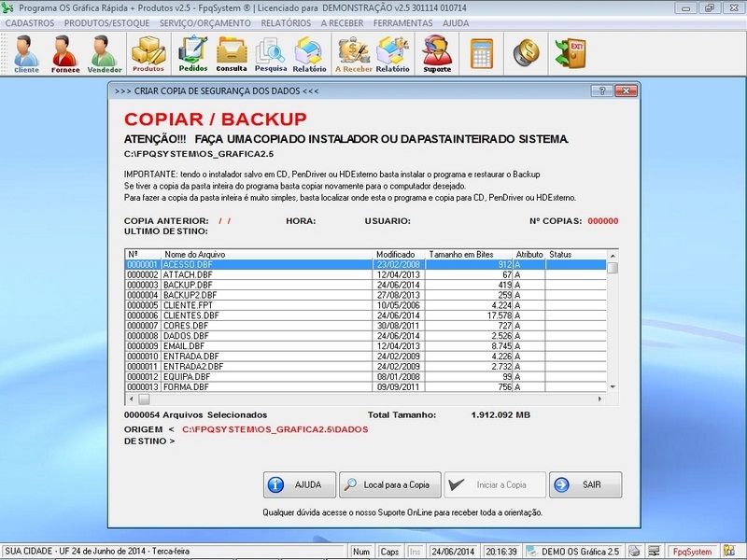Click the app logo in title bar
This screenshot has height=560, width=747.
tap(7, 7)
